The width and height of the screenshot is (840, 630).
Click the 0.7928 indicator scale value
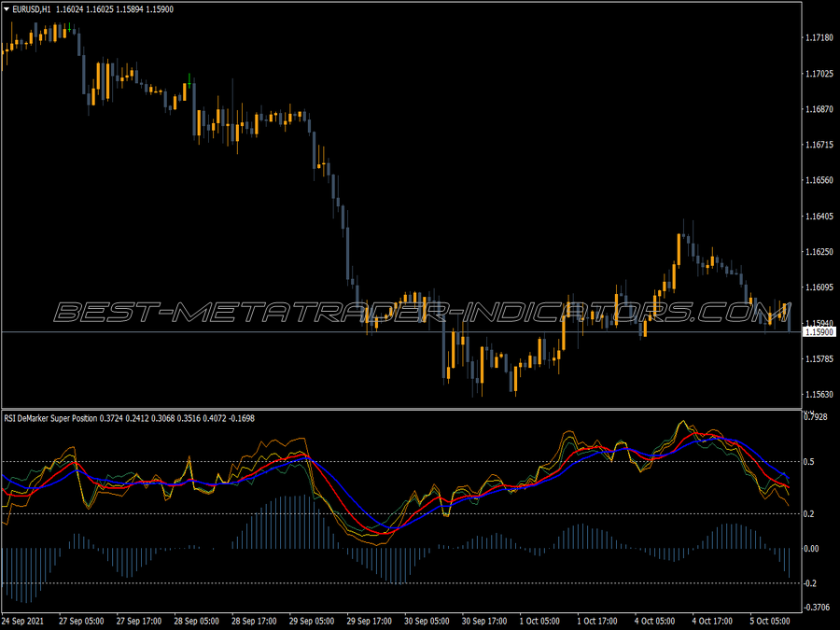coord(816,417)
